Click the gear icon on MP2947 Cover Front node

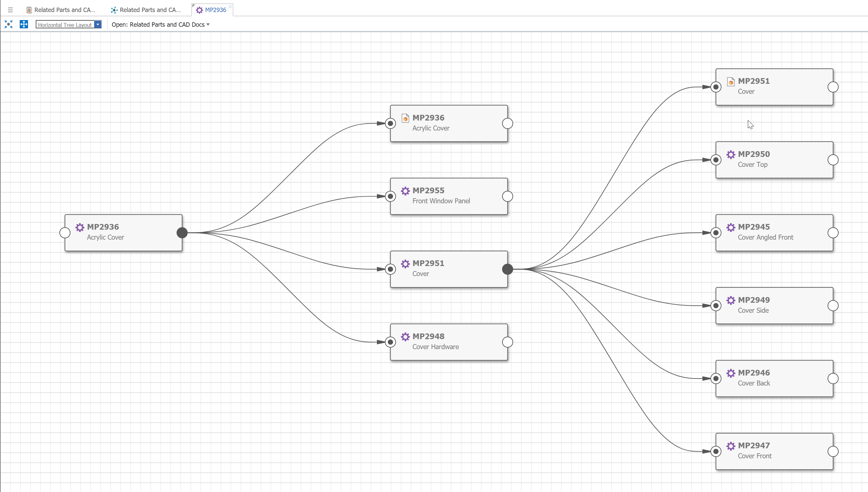pos(730,446)
